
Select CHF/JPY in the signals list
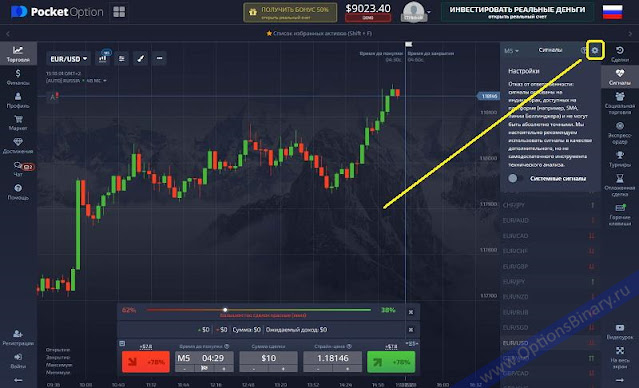(549, 205)
